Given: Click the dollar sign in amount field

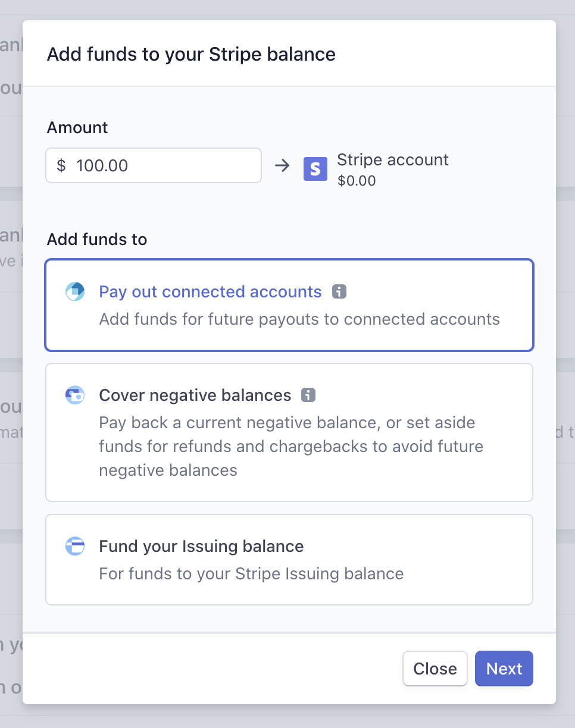Looking at the screenshot, I should click(x=61, y=166).
